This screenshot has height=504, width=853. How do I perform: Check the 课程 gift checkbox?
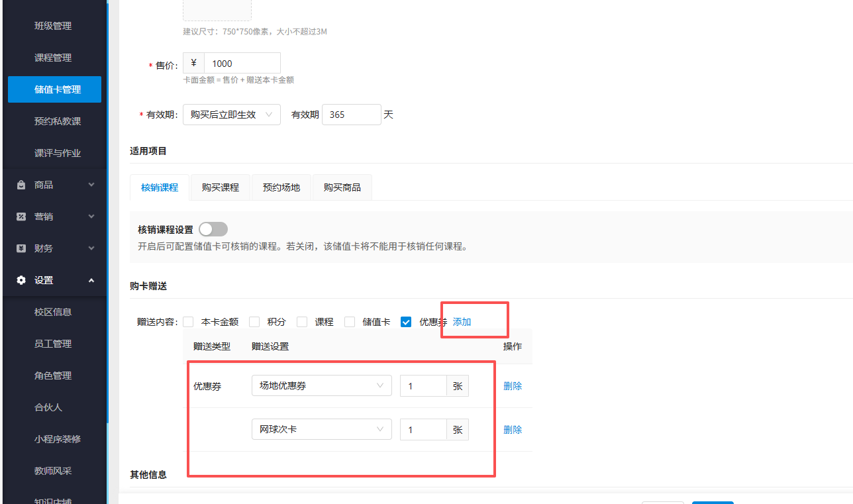point(301,321)
